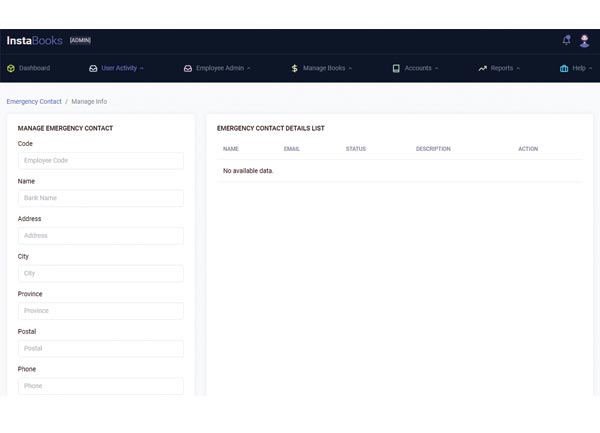600x433 pixels.
Task: Open the Employee Admin menu
Action: [223, 68]
